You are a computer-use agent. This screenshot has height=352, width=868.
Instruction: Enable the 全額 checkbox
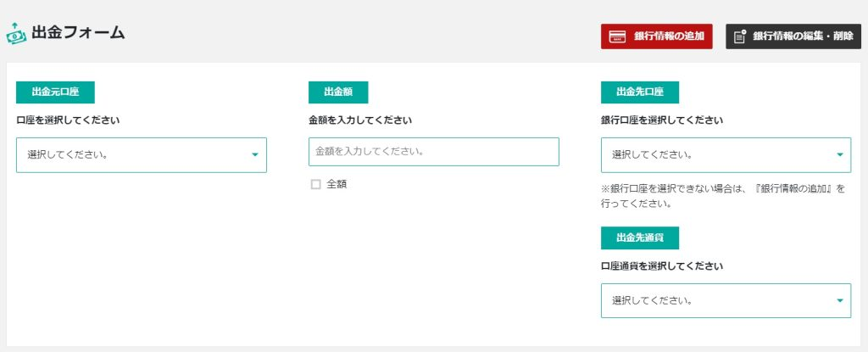[315, 184]
